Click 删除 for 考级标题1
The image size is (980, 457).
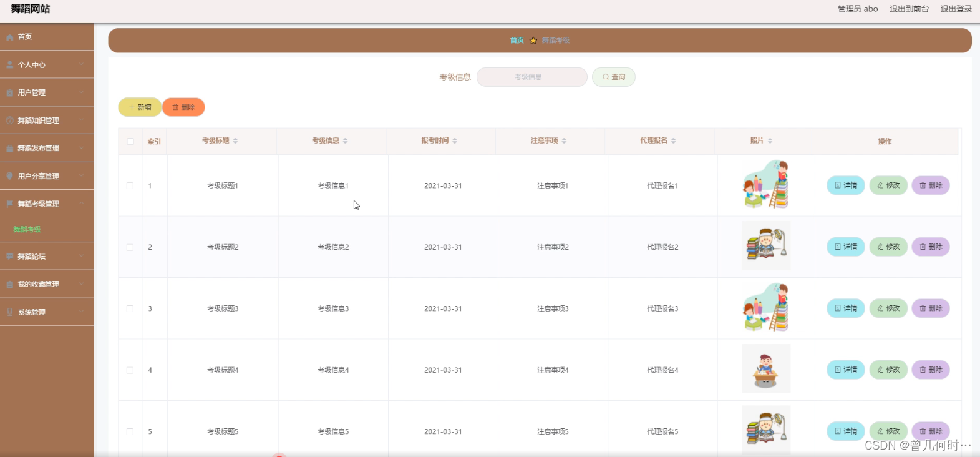coord(931,185)
